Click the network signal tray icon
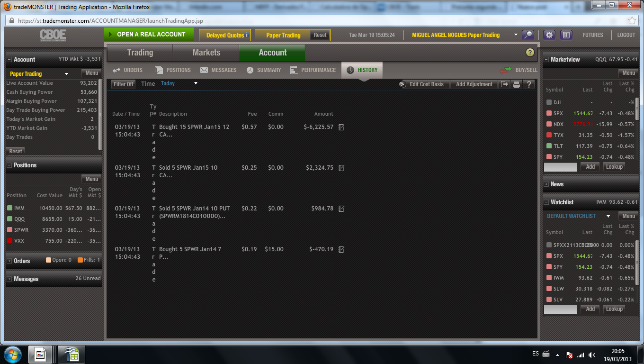The width and height of the screenshot is (644, 364). 581,355
